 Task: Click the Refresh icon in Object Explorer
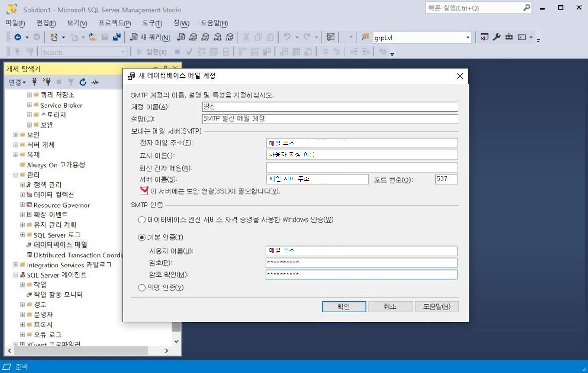point(83,82)
